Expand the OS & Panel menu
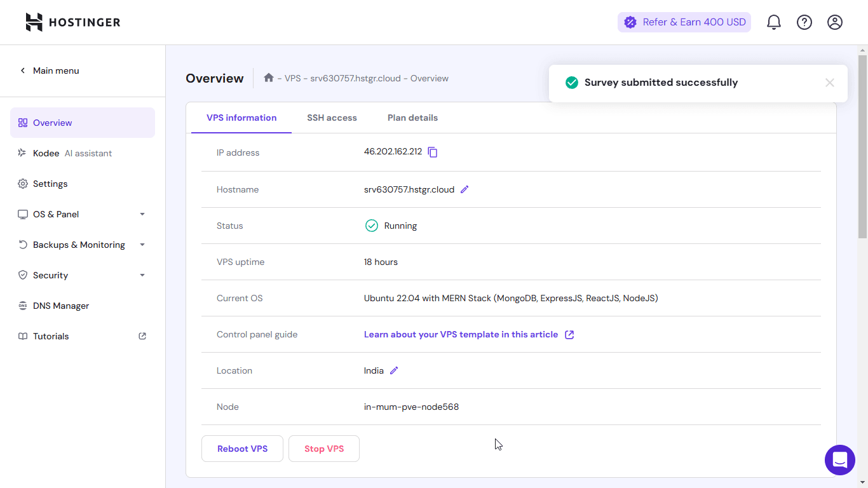Screen dimensions: 868x488 82,214
